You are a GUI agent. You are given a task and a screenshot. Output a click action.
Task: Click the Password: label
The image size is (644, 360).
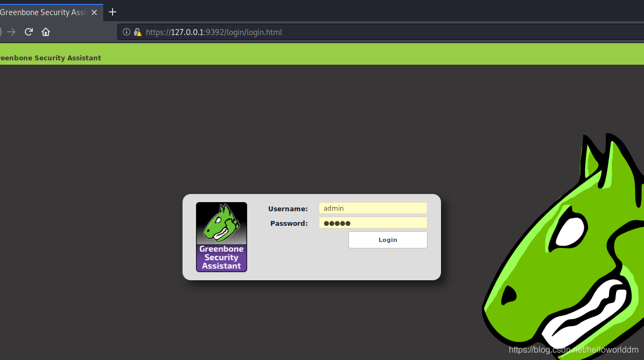(x=289, y=223)
